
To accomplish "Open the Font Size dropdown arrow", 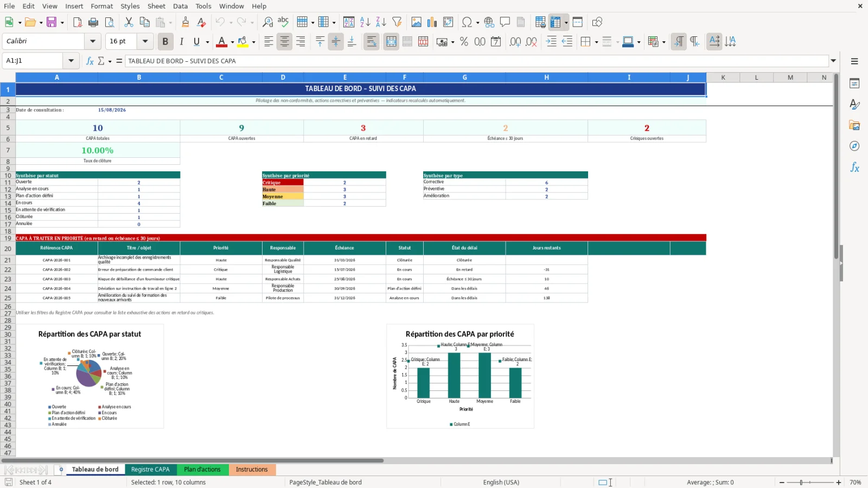I will (145, 41).
